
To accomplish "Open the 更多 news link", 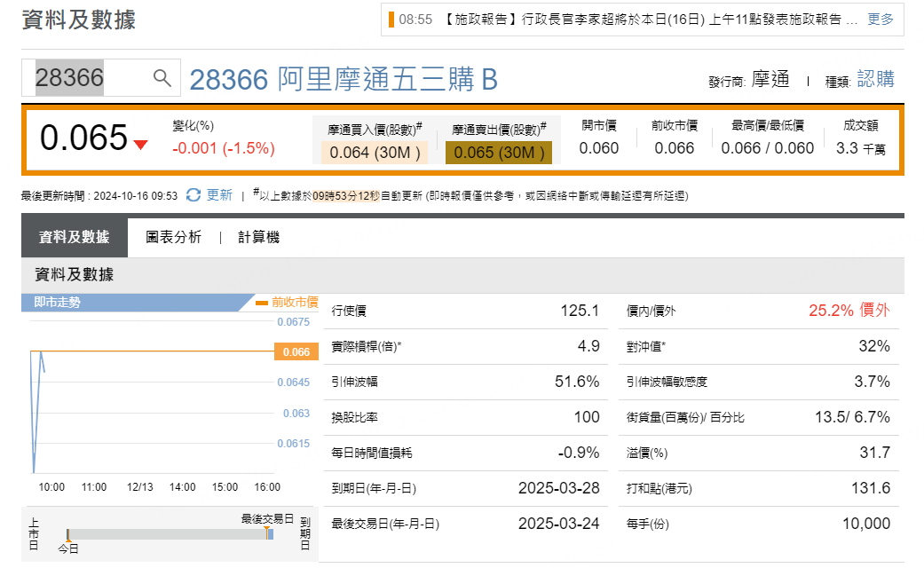I will tap(881, 20).
